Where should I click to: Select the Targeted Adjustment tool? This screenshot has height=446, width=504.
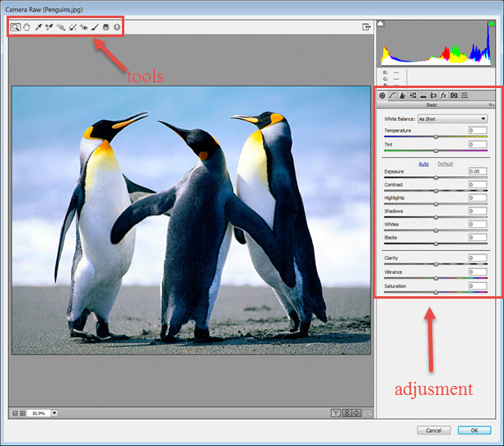(61, 27)
